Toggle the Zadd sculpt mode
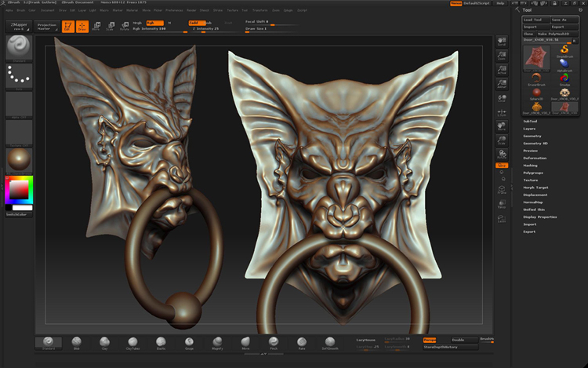588x368 pixels. click(196, 23)
